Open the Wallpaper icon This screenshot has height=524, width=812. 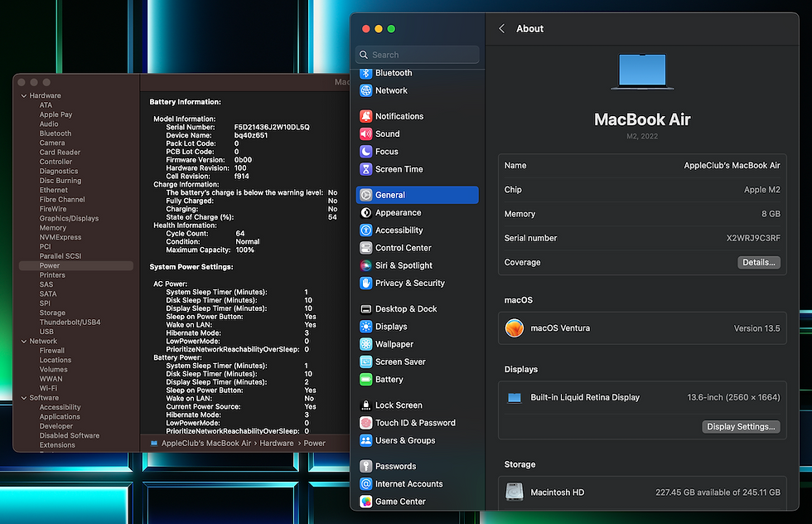pyautogui.click(x=366, y=344)
